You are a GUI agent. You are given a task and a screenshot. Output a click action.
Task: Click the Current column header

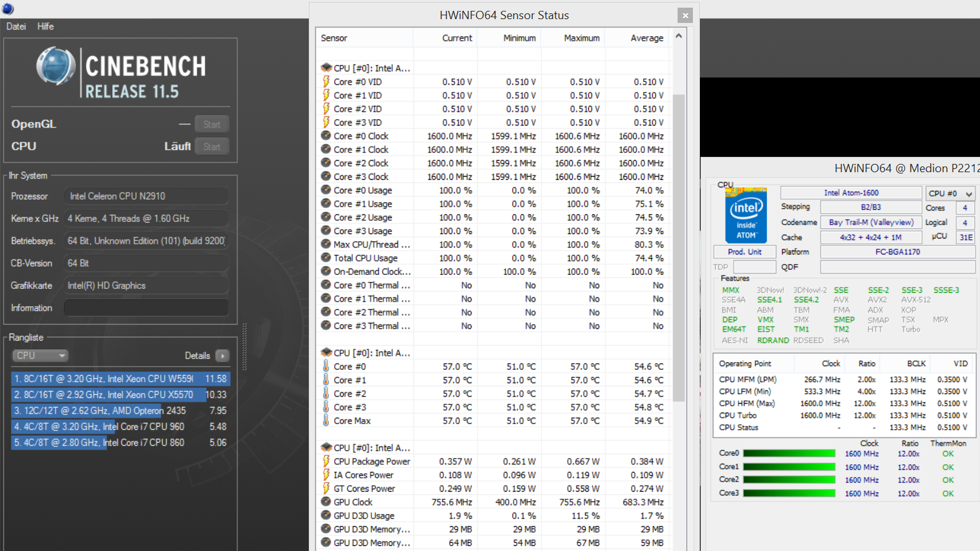click(x=445, y=38)
